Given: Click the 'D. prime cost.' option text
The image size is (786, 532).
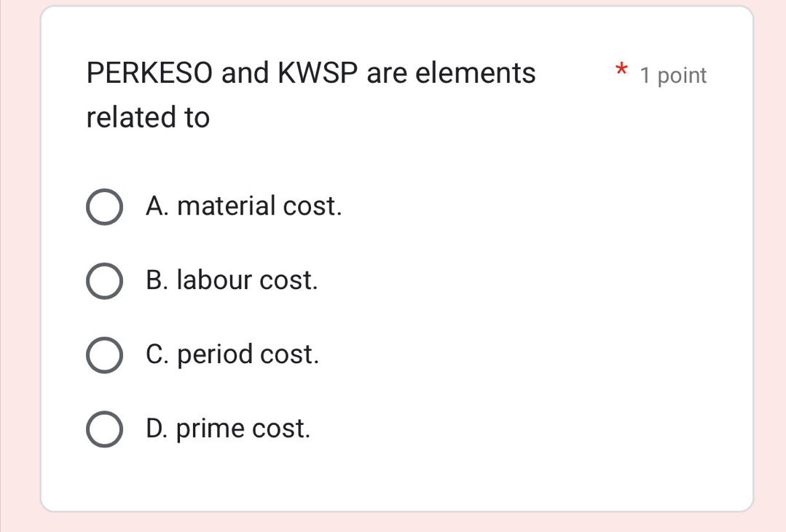Looking at the screenshot, I should [228, 429].
